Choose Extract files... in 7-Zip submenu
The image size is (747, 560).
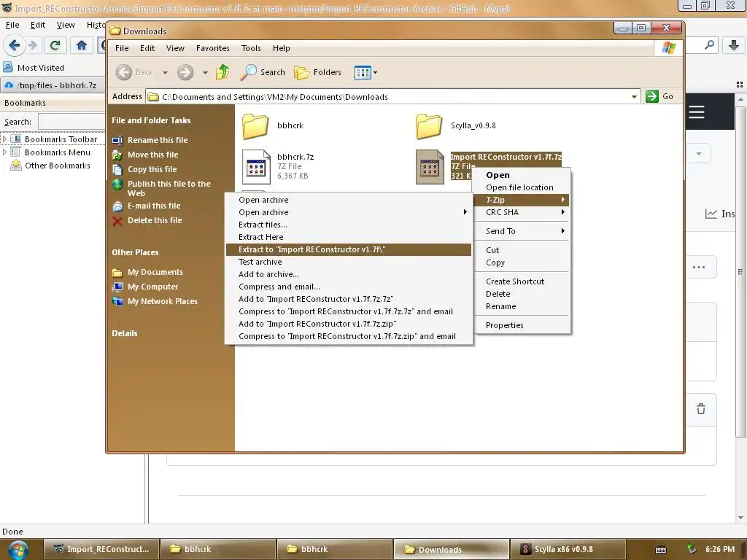pyautogui.click(x=348, y=225)
